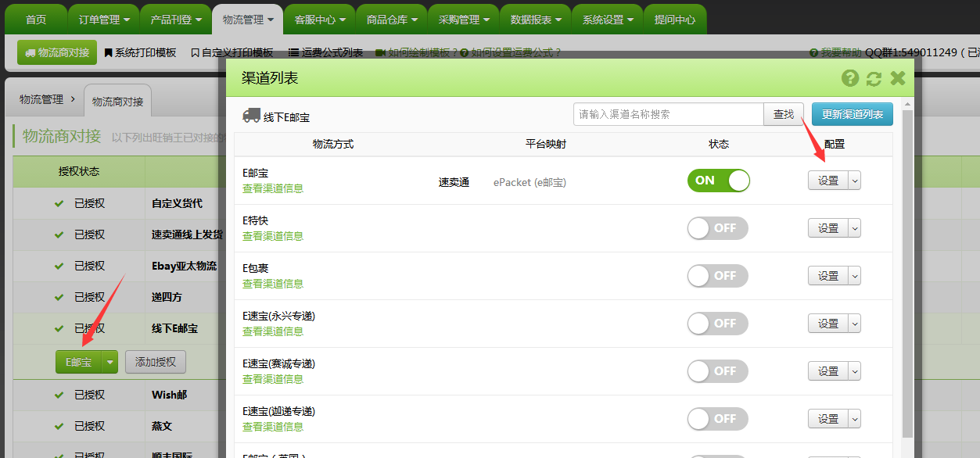Toggle the E速宝(永兴专递) status switch

(718, 324)
